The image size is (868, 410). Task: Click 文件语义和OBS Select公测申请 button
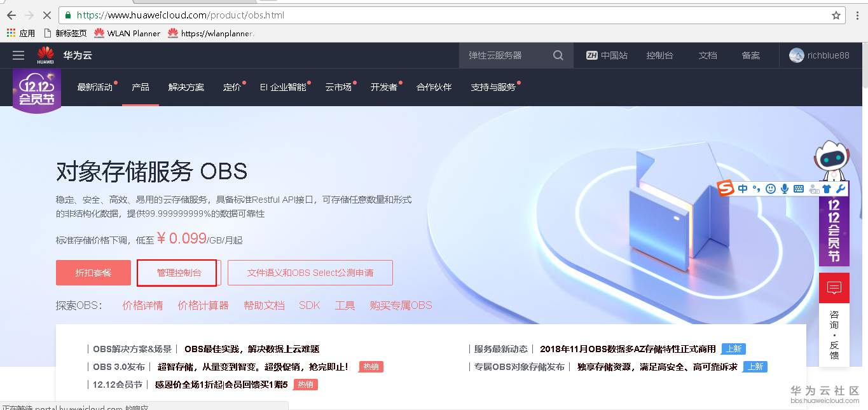tap(310, 273)
